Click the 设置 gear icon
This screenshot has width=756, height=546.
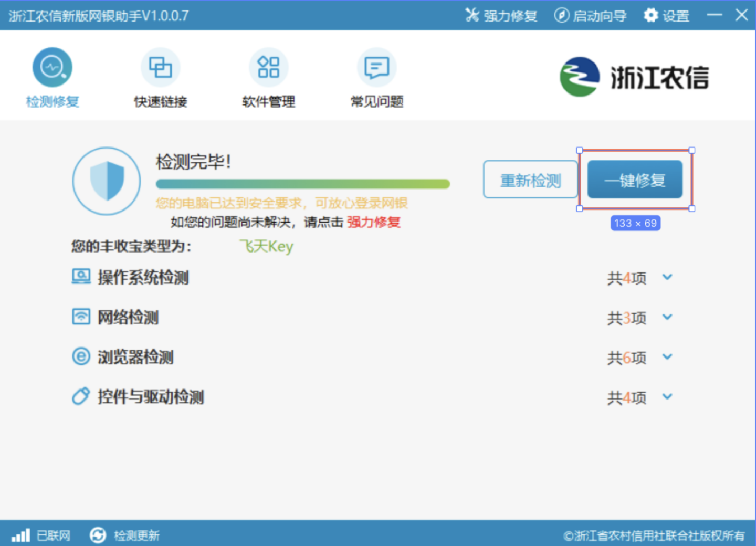(x=650, y=15)
